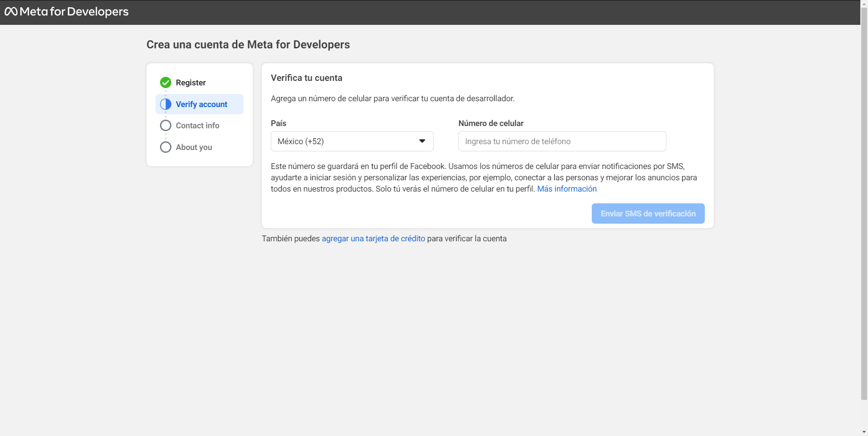Click the vertical scrollbar thumb
This screenshot has height=436, width=868.
tap(864, 203)
